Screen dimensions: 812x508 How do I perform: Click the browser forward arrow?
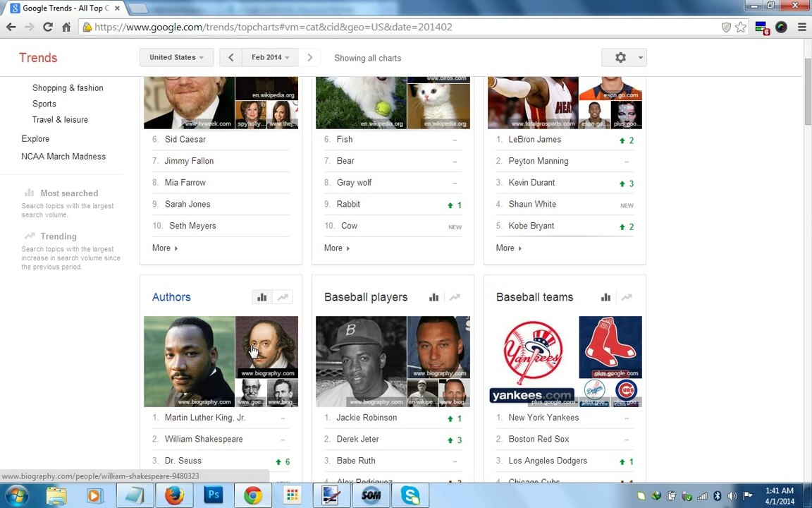click(x=29, y=27)
